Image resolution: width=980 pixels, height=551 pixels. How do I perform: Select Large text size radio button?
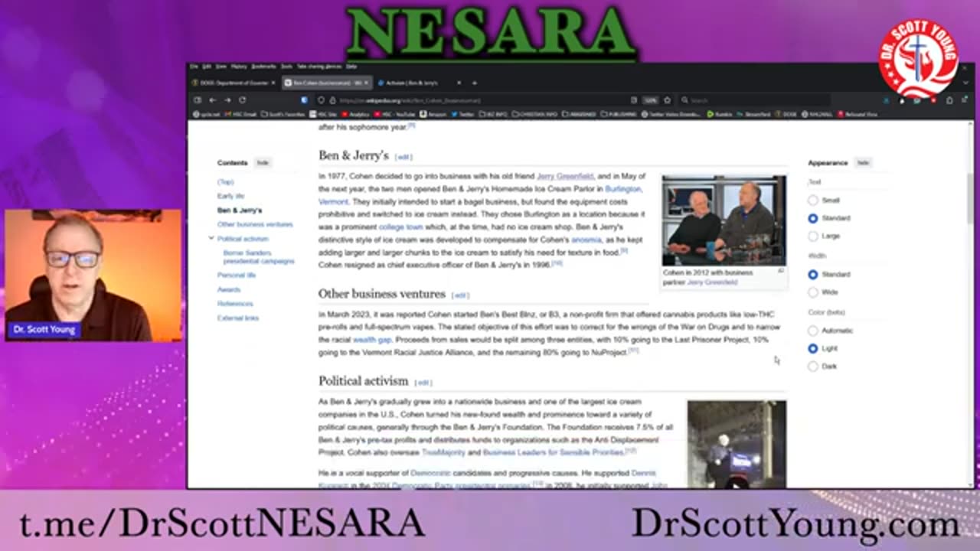813,236
